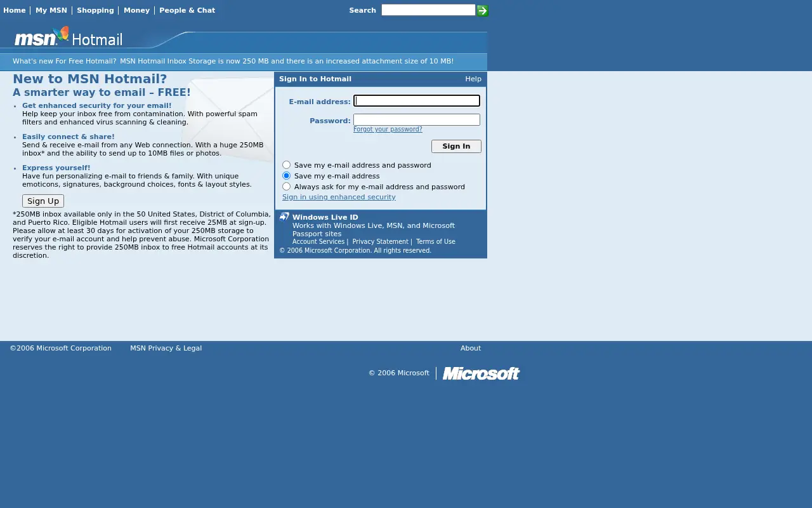The width and height of the screenshot is (812, 508).
Task: Click the 'Easily connect & share!' heading
Action: coord(69,137)
